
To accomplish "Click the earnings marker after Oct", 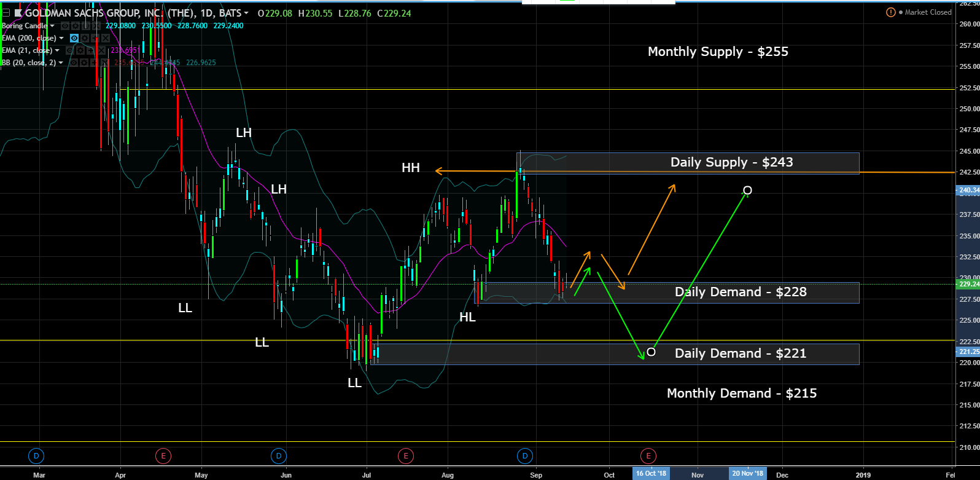I will (648, 456).
